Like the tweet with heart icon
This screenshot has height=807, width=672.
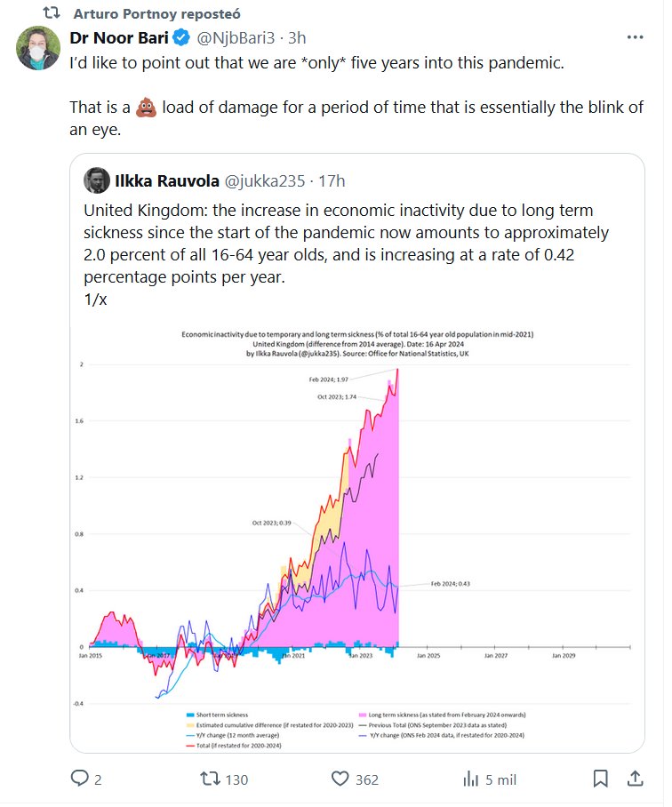(x=339, y=779)
